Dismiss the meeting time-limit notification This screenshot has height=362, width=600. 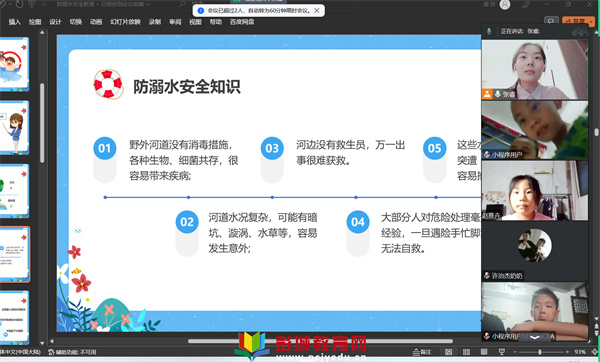click(x=317, y=11)
